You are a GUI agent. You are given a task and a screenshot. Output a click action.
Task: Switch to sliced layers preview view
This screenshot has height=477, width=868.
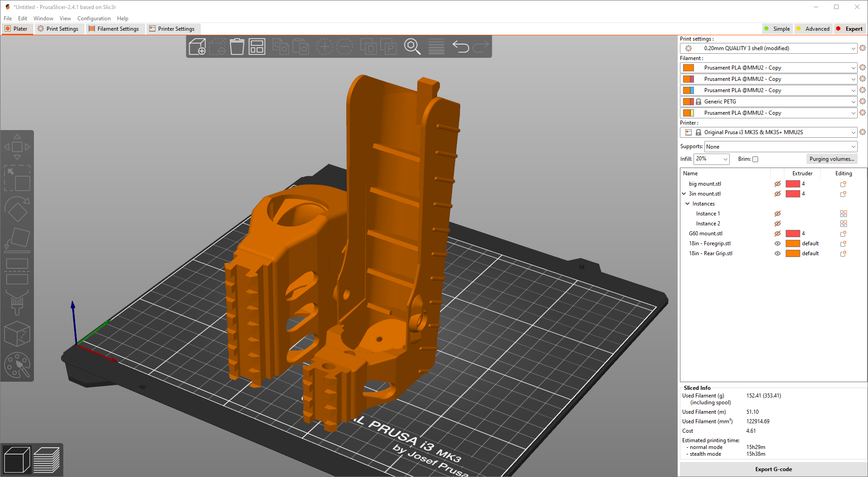click(x=47, y=460)
